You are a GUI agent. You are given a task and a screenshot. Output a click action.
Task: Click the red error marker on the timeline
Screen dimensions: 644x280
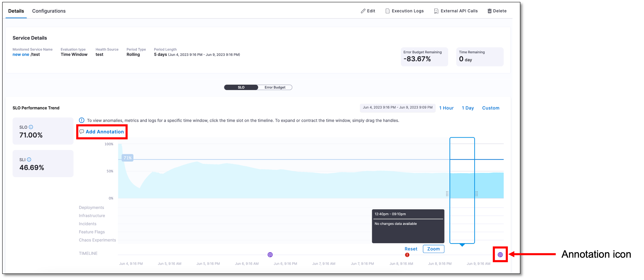[x=407, y=255]
